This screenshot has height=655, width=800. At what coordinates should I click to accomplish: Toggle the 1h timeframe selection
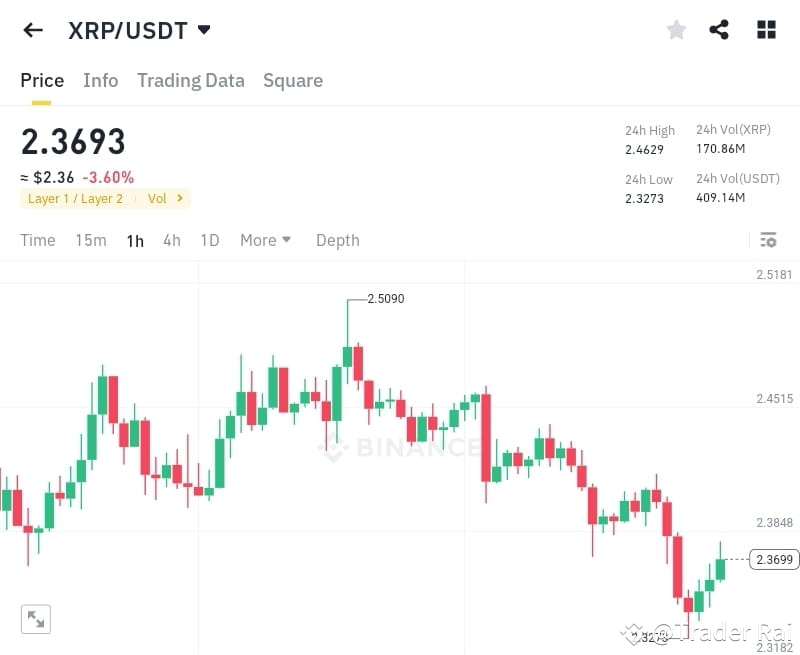[135, 240]
